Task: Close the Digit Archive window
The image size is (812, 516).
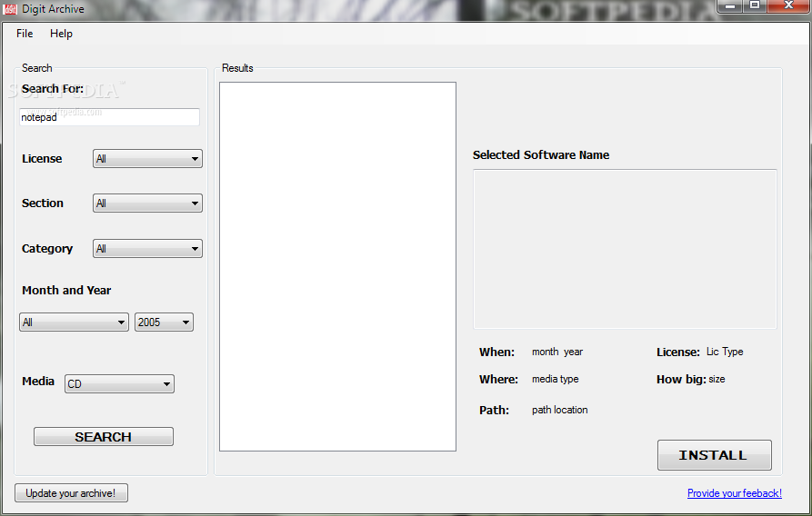Action: pyautogui.click(x=788, y=6)
